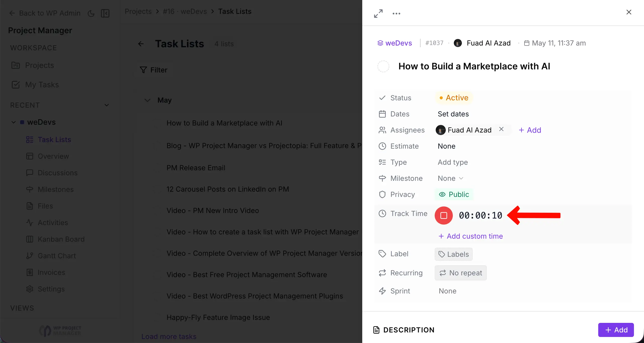
Task: Click the weDevs project link in task header
Action: pos(394,43)
